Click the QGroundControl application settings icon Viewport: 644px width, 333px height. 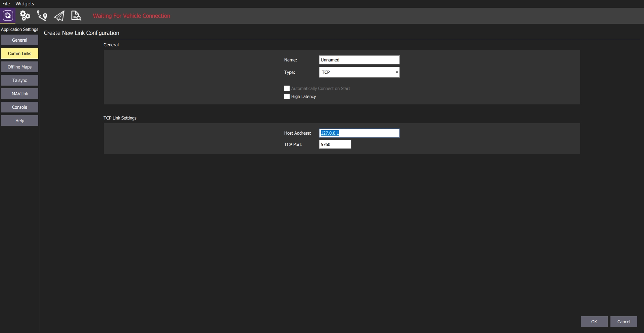(8, 16)
